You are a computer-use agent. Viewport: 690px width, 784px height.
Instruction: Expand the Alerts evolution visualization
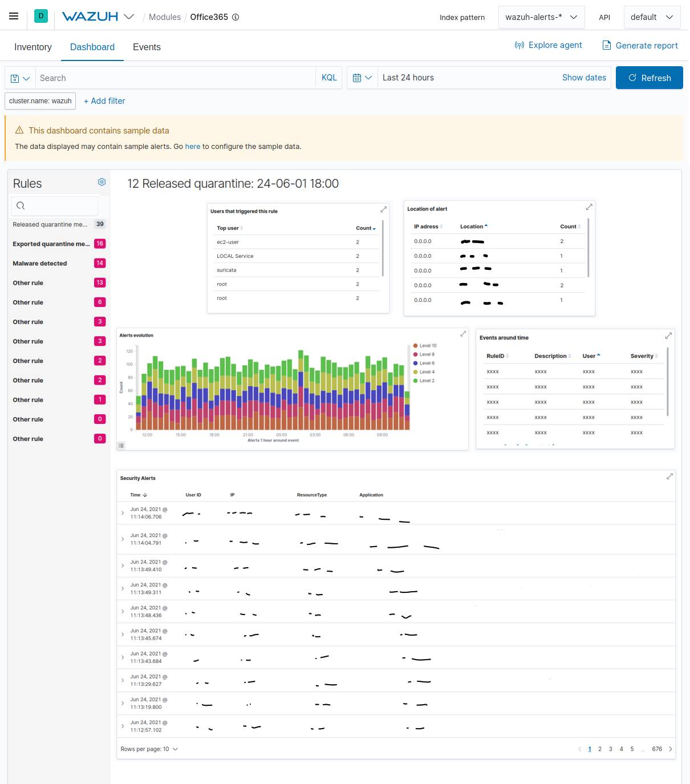pos(462,334)
